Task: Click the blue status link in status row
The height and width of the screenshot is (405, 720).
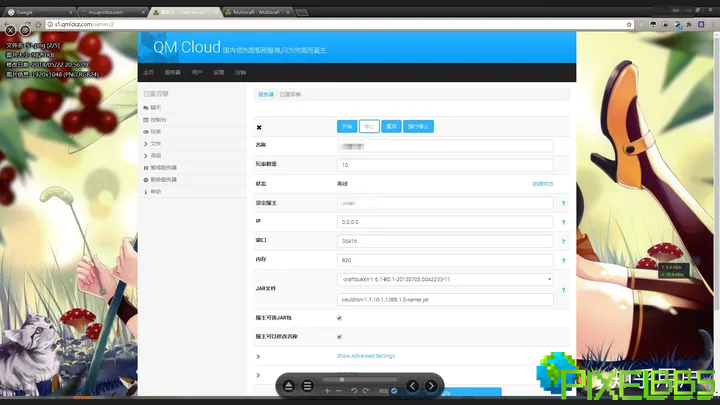Action: pos(542,184)
